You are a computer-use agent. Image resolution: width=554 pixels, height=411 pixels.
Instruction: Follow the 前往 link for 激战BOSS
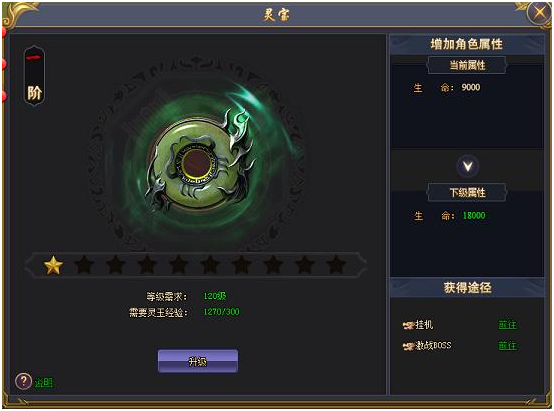tap(507, 346)
